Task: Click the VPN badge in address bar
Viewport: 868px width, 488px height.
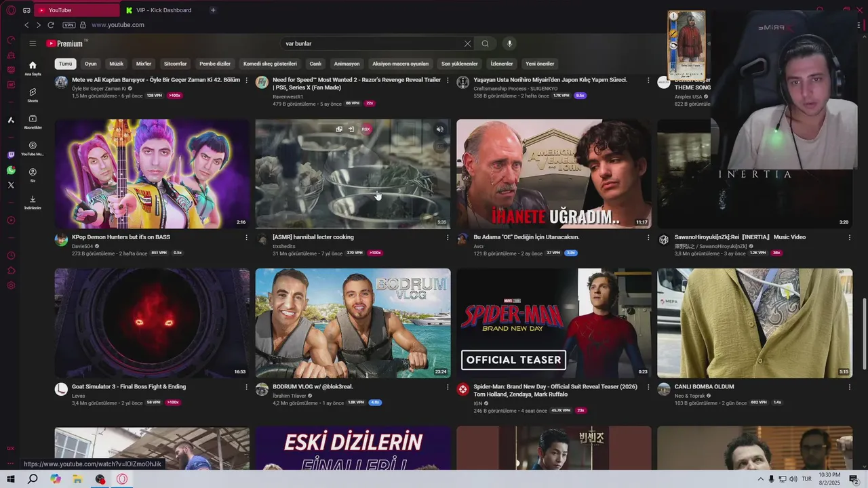Action: click(x=68, y=25)
